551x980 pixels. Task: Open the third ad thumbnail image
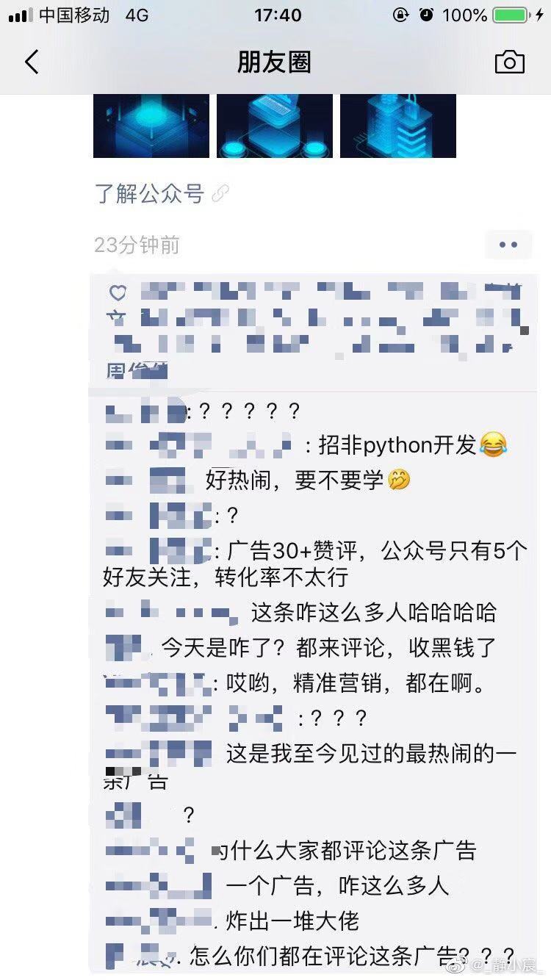tap(398, 126)
